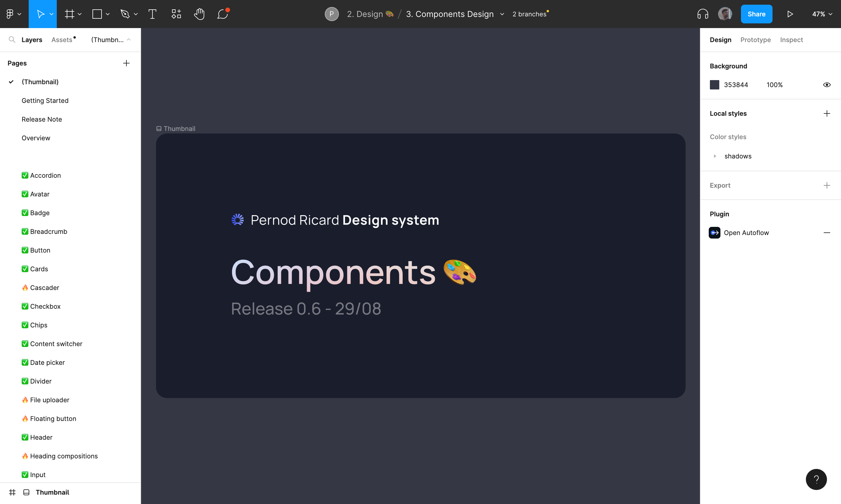This screenshot has height=504, width=841.
Task: Open the Comment tool
Action: click(x=223, y=14)
